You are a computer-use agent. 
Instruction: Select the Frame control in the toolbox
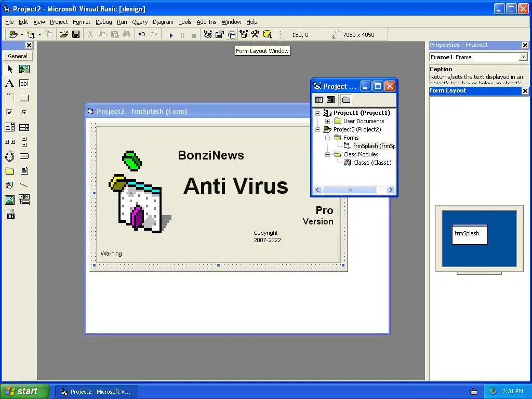[x=10, y=98]
